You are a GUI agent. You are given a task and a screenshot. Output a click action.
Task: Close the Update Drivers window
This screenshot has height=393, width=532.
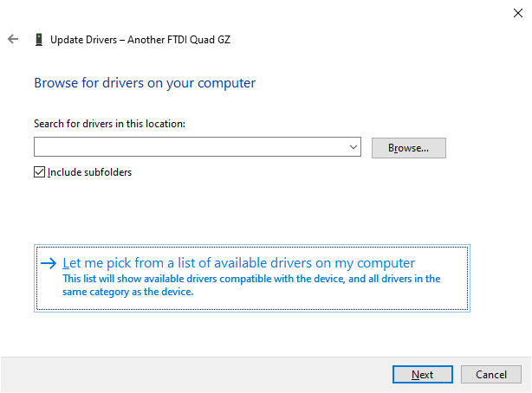(517, 12)
